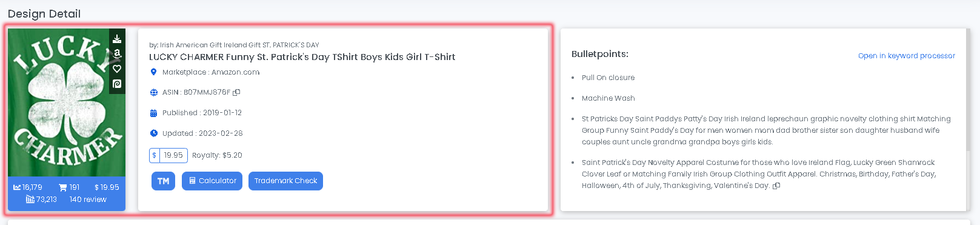
Task: Open the royalty Calculator
Action: [212, 181]
